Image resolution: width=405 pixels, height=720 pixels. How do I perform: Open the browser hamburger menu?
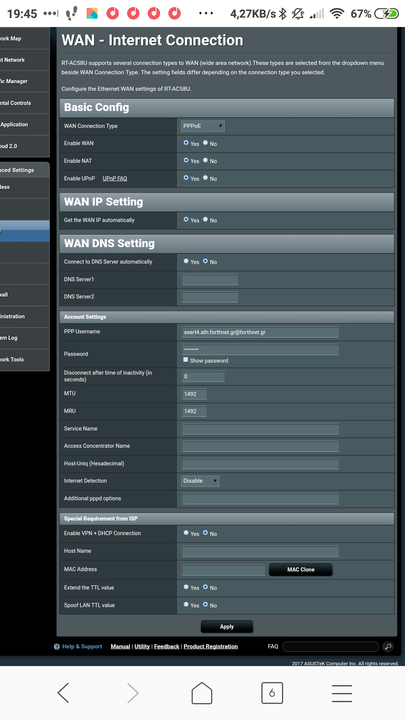(x=342, y=693)
